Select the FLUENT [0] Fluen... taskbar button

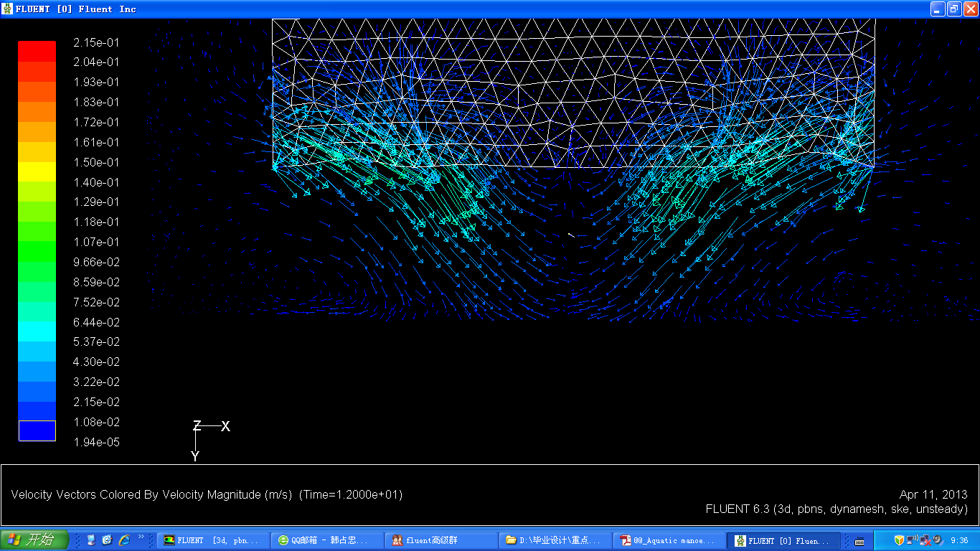tap(783, 540)
